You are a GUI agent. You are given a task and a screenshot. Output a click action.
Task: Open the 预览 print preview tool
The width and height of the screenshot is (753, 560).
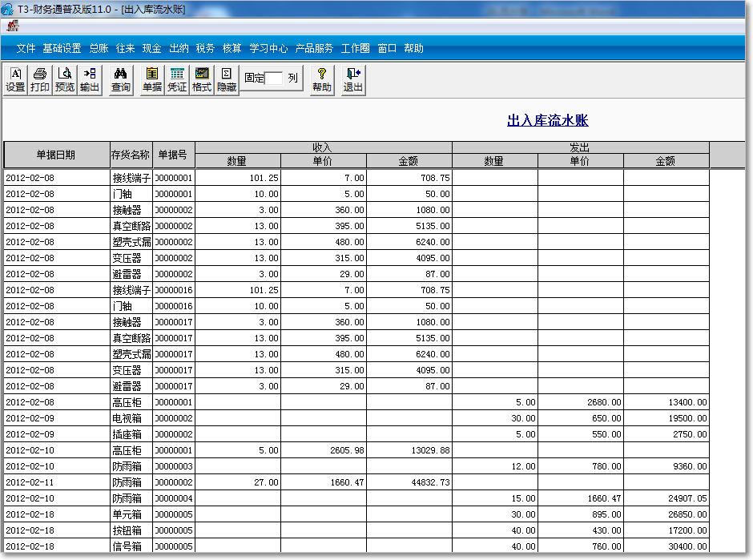pos(62,80)
